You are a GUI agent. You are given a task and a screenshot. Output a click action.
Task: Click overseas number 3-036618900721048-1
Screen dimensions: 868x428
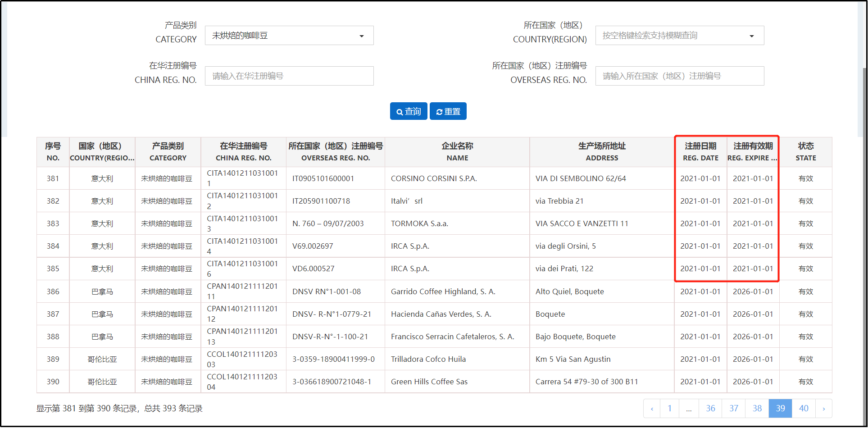click(332, 382)
